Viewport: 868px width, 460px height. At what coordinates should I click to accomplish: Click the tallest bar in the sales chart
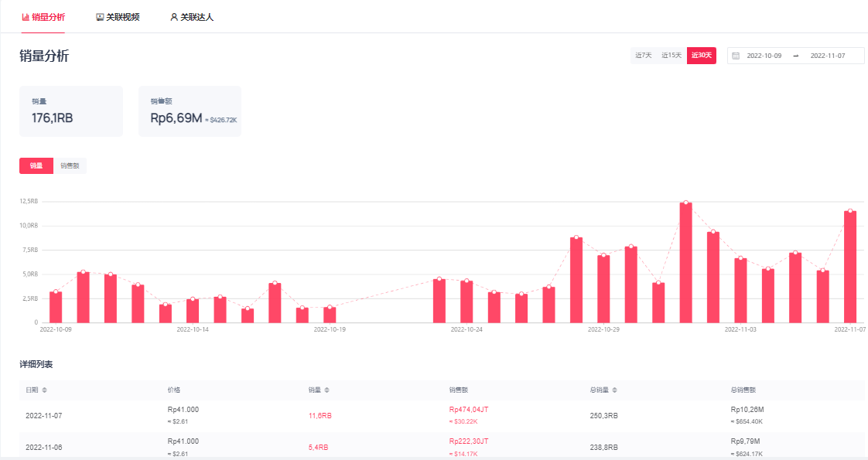click(x=685, y=263)
